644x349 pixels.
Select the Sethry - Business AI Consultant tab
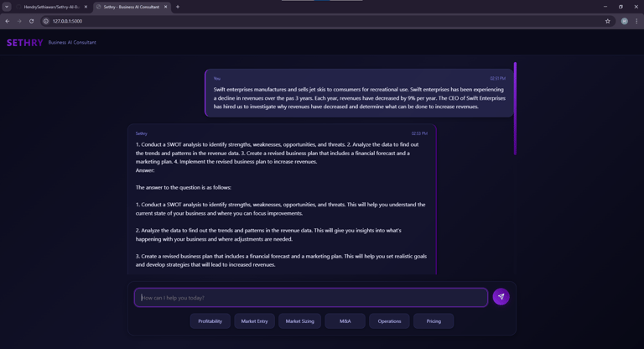pos(132,7)
